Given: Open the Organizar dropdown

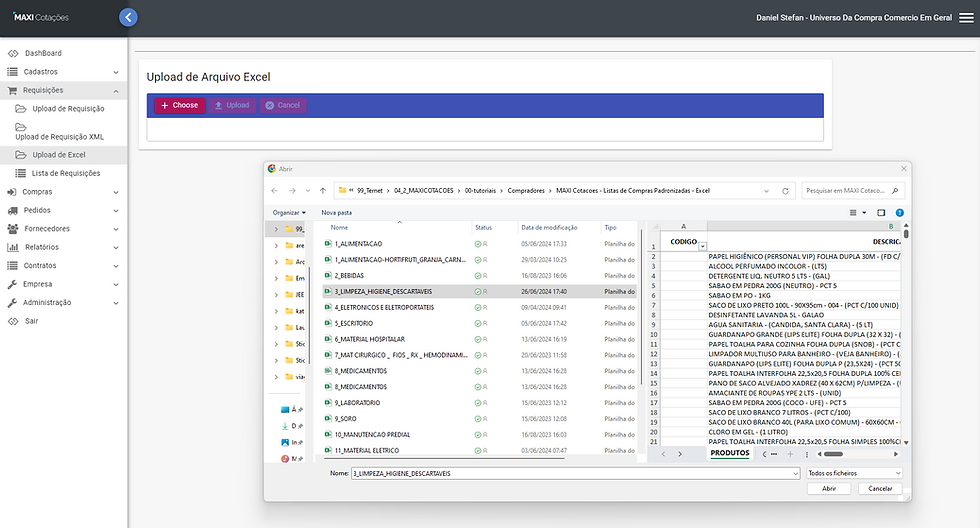Looking at the screenshot, I should [x=289, y=212].
